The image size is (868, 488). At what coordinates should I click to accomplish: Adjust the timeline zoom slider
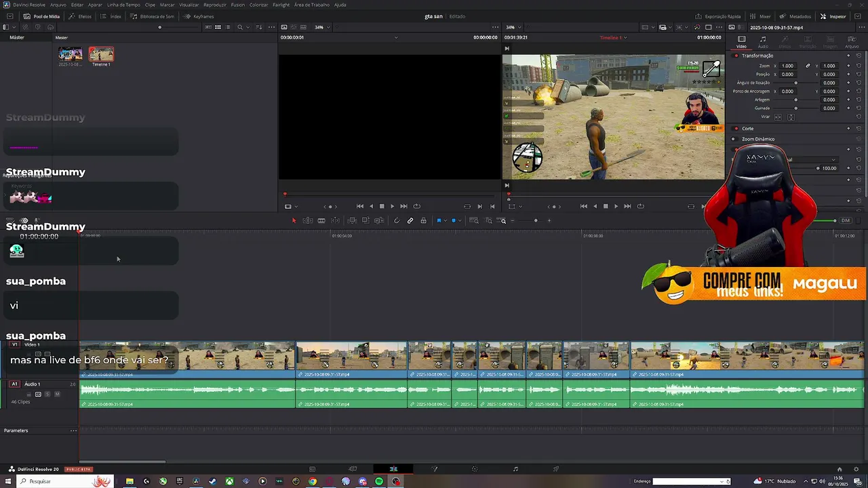536,220
